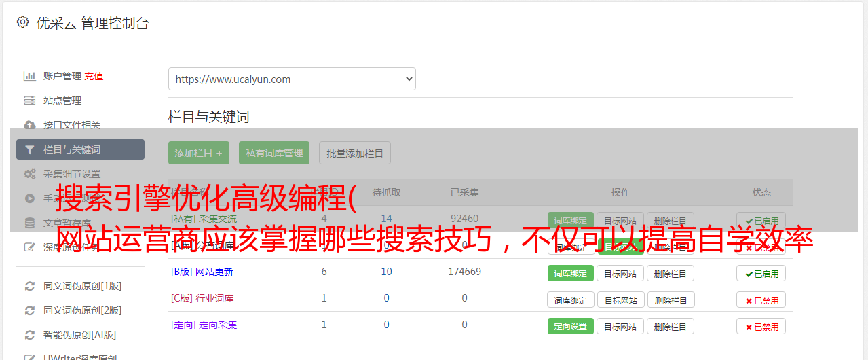The image size is (868, 360).
Task: Click 词库绑定 in 行业词库 row
Action: [x=571, y=300]
